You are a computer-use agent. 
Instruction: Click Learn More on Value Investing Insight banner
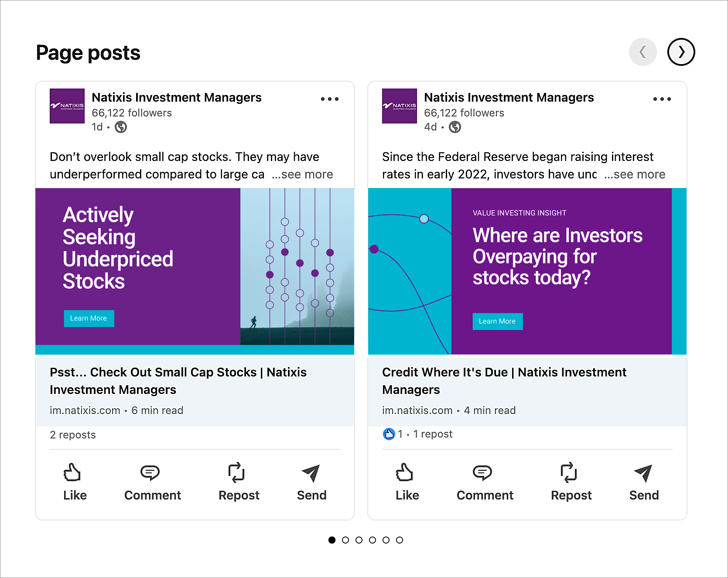pos(498,321)
